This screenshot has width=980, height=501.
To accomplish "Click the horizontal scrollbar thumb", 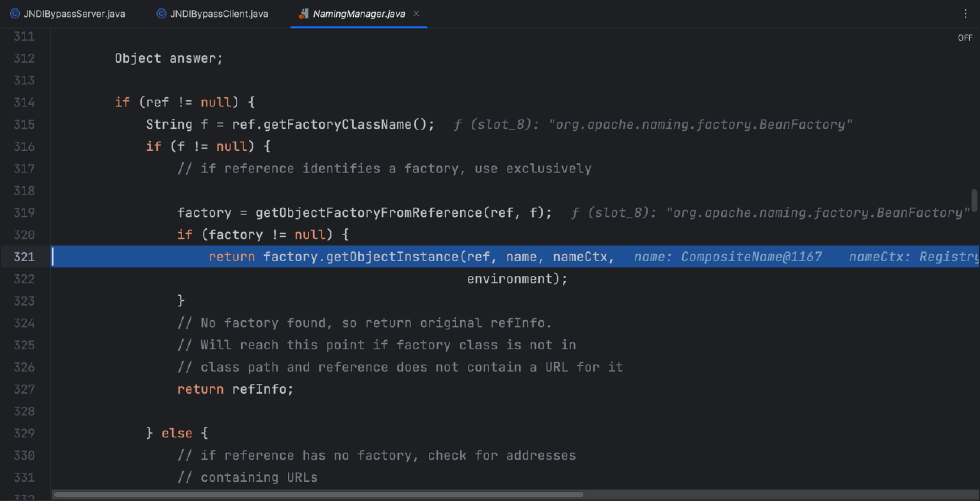I will pyautogui.click(x=318, y=494).
